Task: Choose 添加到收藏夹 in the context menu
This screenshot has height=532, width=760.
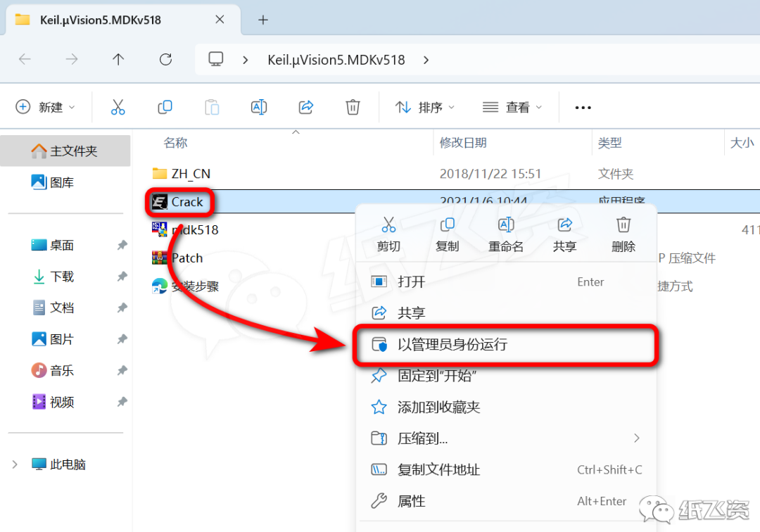Action: pyautogui.click(x=506, y=407)
